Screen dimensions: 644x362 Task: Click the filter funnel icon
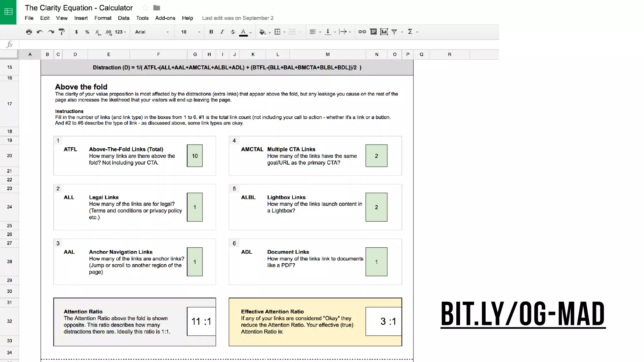click(x=394, y=32)
